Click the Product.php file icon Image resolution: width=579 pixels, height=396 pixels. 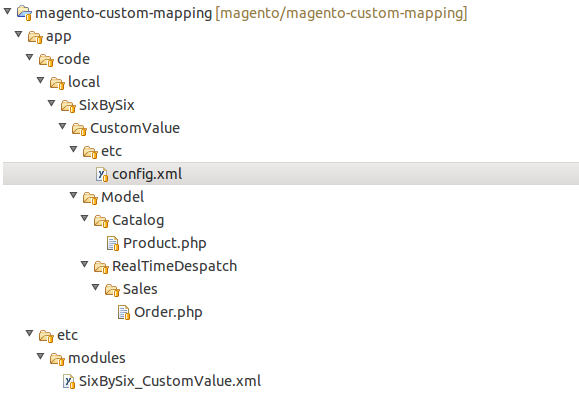pos(113,243)
